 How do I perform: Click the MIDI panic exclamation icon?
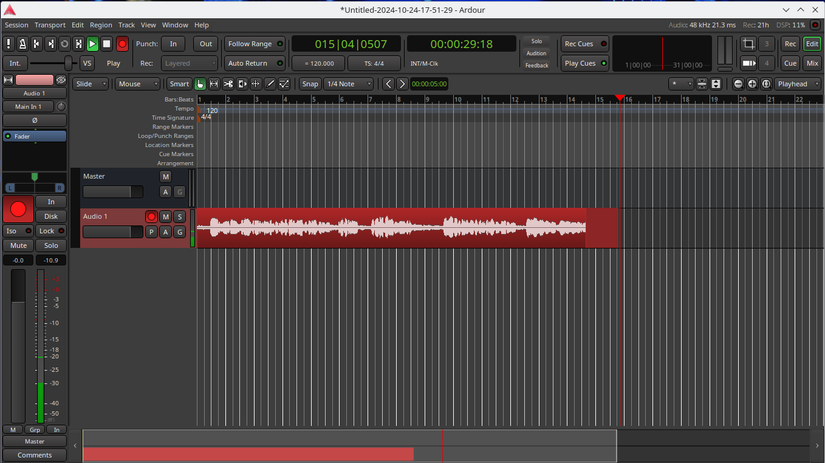[8, 44]
